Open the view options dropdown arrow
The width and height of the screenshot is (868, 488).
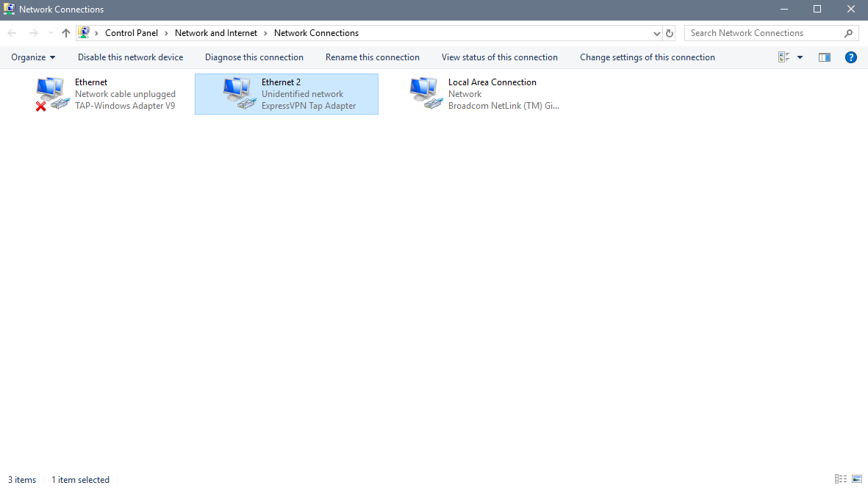(x=800, y=57)
